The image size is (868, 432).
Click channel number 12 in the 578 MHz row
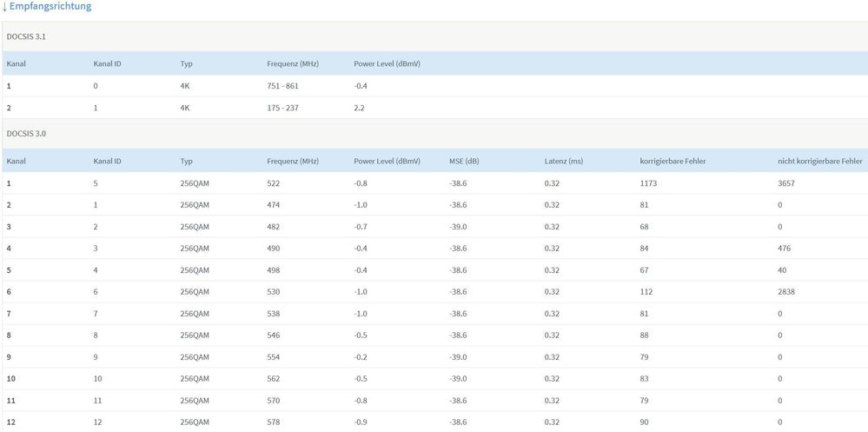point(10,422)
